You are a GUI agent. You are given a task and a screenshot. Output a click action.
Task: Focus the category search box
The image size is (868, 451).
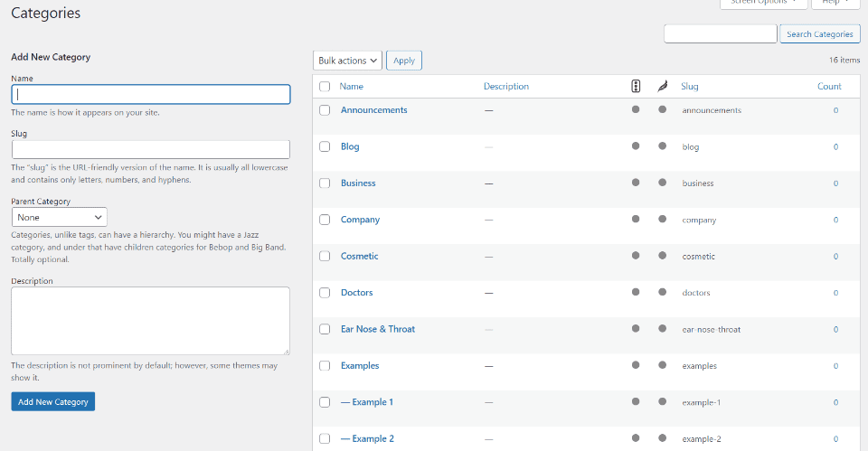pos(721,33)
